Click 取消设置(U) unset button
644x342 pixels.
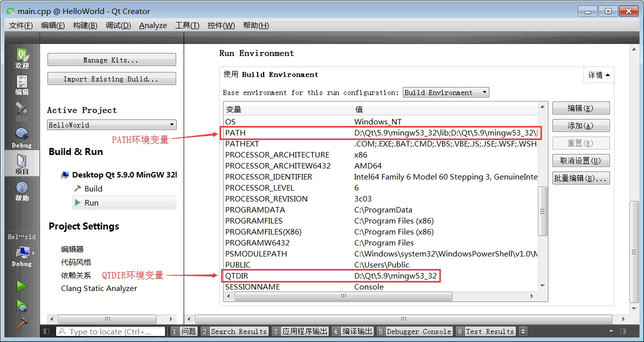click(x=581, y=160)
